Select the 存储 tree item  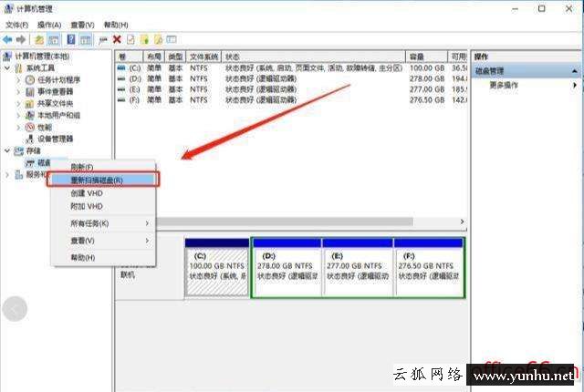tap(27, 150)
